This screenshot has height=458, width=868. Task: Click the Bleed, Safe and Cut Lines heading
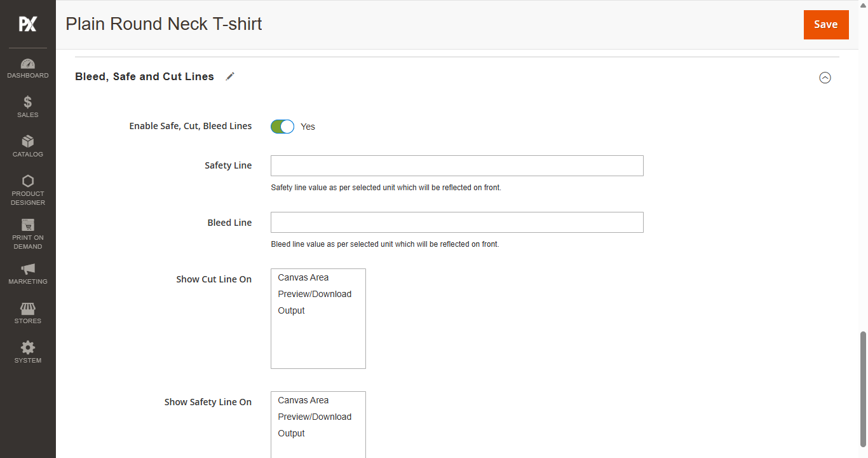point(144,76)
